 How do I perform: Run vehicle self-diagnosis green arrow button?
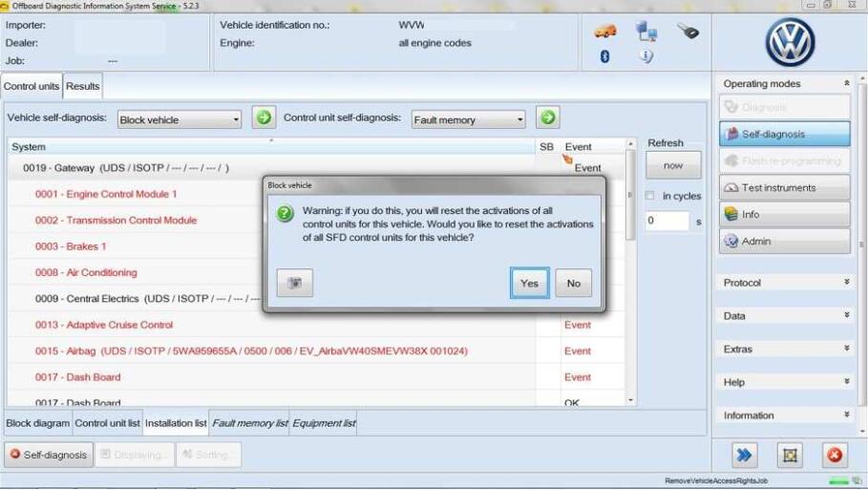[x=265, y=117]
